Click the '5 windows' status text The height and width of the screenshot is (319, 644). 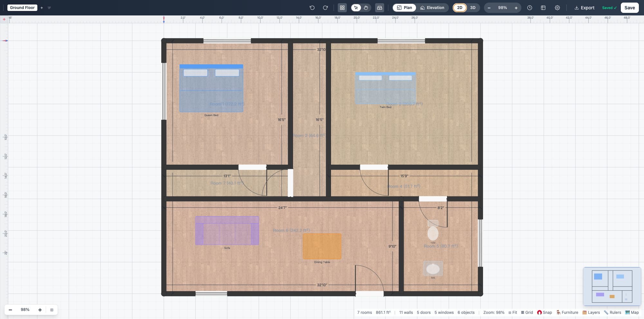pos(444,313)
